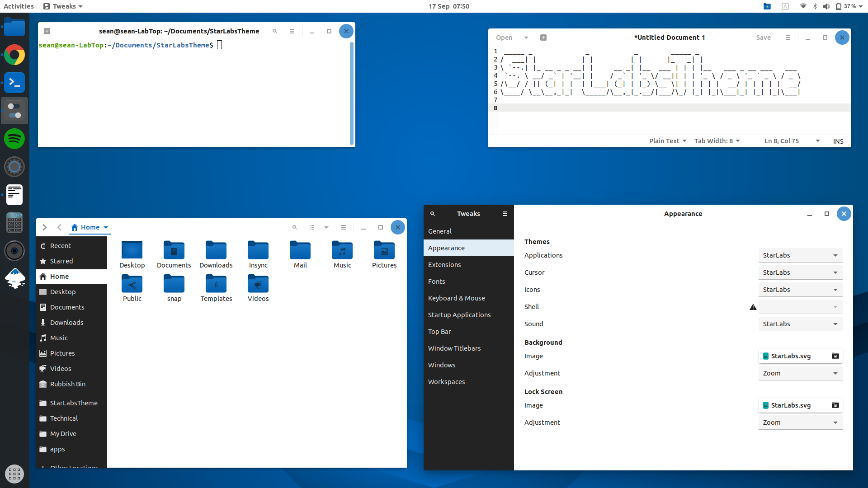Open the Icons theme dropdown

[800, 290]
